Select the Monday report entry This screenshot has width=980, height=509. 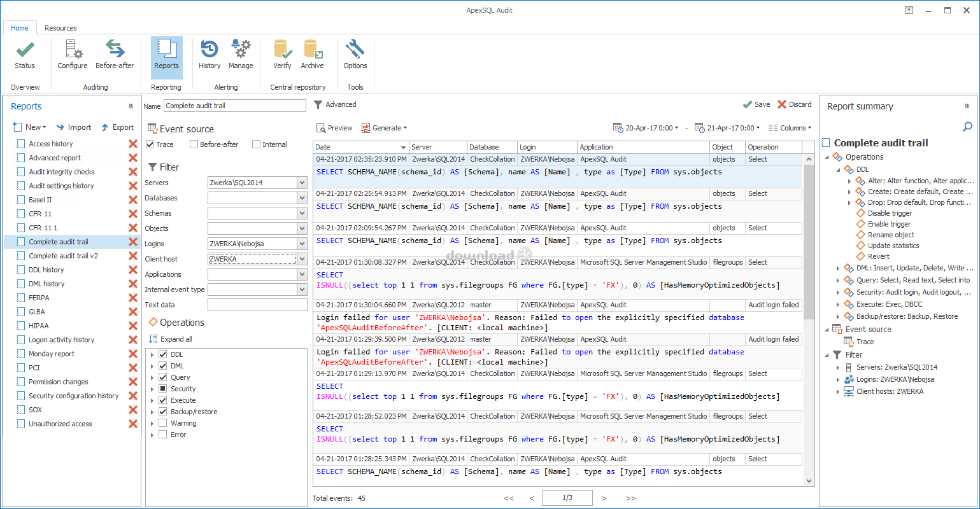coord(52,354)
